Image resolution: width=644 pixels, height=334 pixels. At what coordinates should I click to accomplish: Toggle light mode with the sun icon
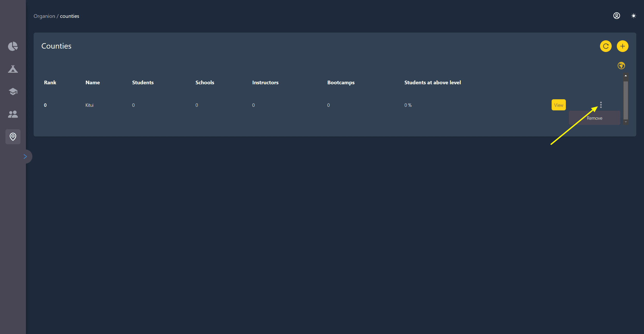pos(633,16)
